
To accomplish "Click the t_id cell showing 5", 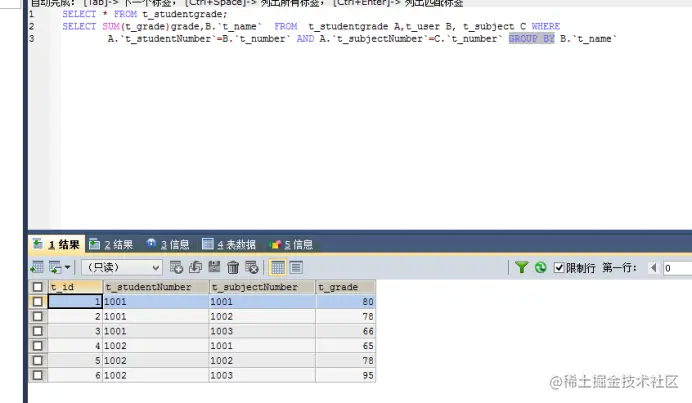I will pos(75,360).
